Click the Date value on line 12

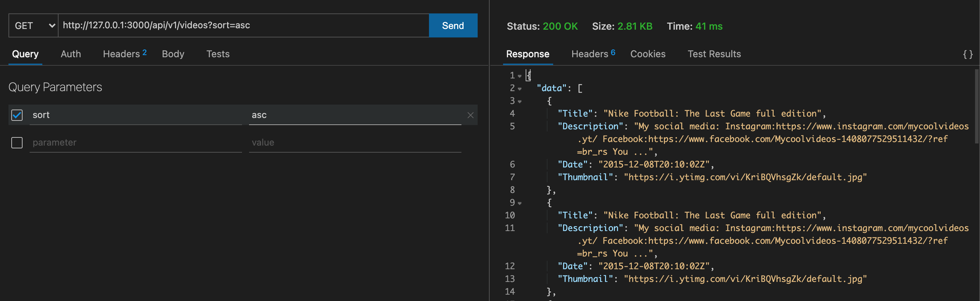coord(654,266)
